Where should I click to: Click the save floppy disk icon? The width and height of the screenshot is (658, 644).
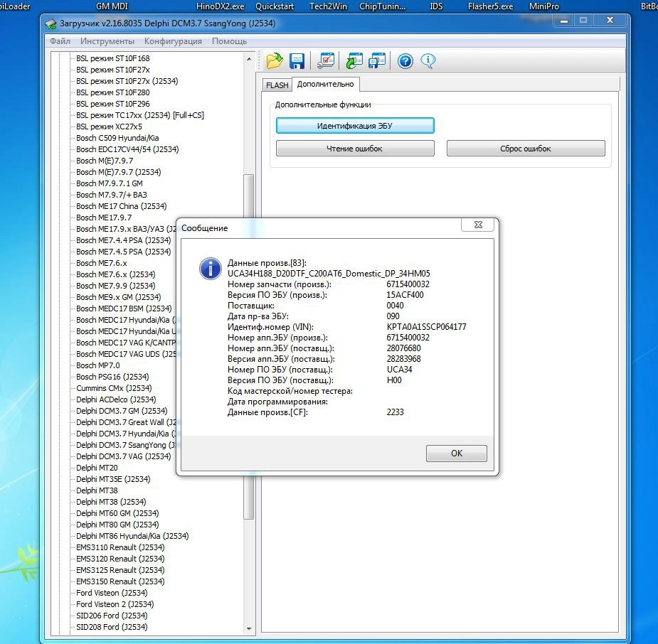click(x=297, y=61)
